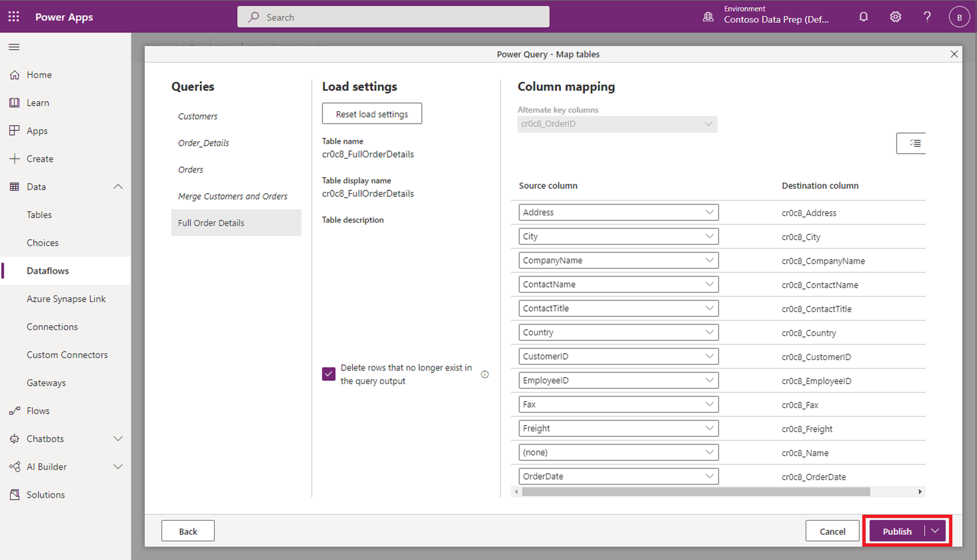Screen dimensions: 977x560
Task: Select the Order_Details query
Action: tap(203, 143)
